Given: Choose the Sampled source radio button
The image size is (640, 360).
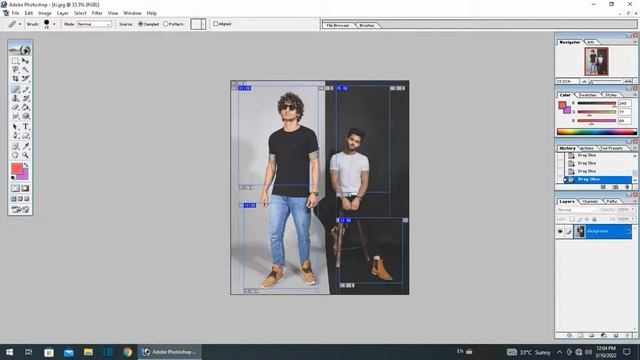Looking at the screenshot, I should coord(140,24).
